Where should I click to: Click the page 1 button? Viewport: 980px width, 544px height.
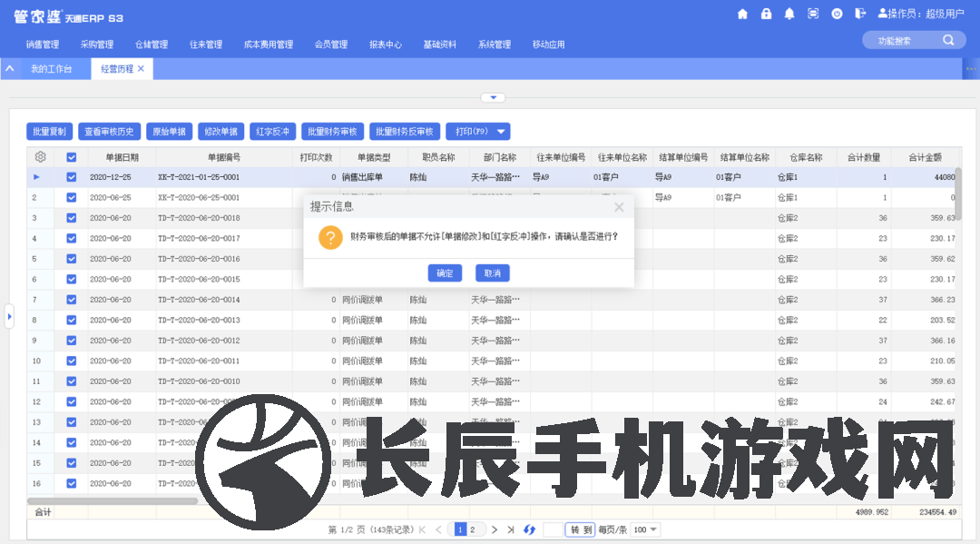point(461,529)
